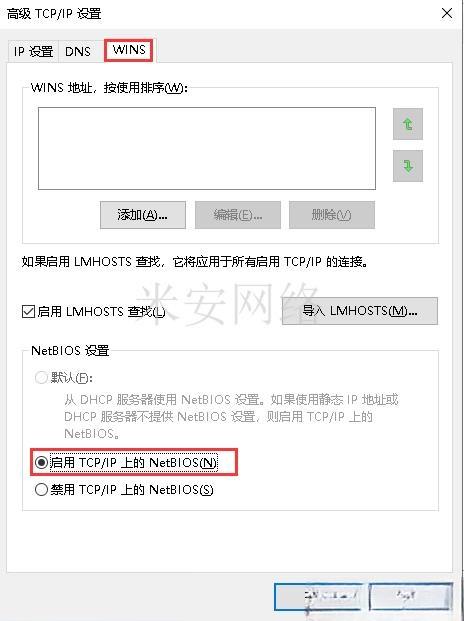Select the 默认(F) NetBIOS radio option
The image size is (464, 621).
click(x=41, y=377)
